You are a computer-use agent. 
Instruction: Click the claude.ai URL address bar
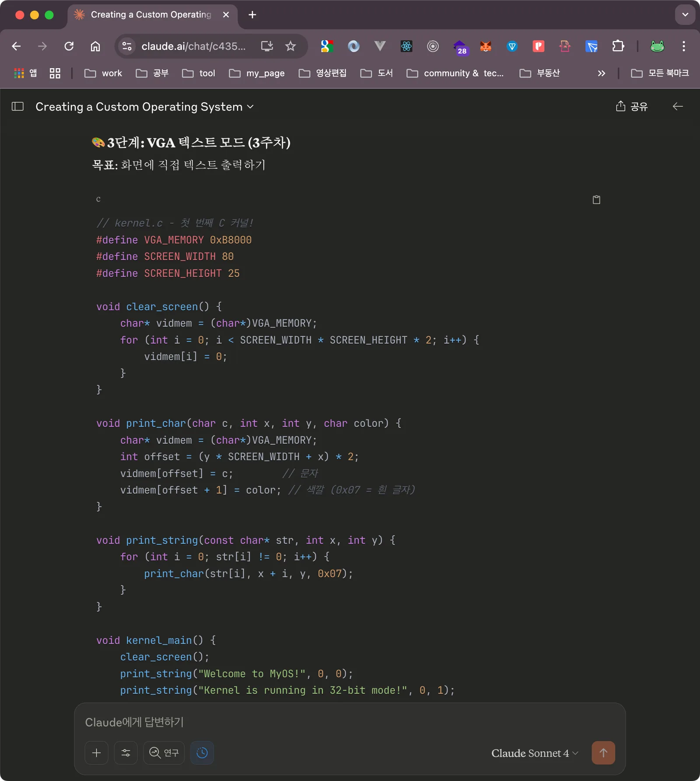[194, 46]
